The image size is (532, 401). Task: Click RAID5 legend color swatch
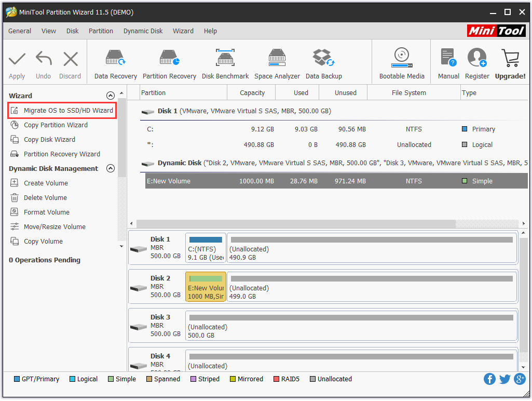[276, 379]
